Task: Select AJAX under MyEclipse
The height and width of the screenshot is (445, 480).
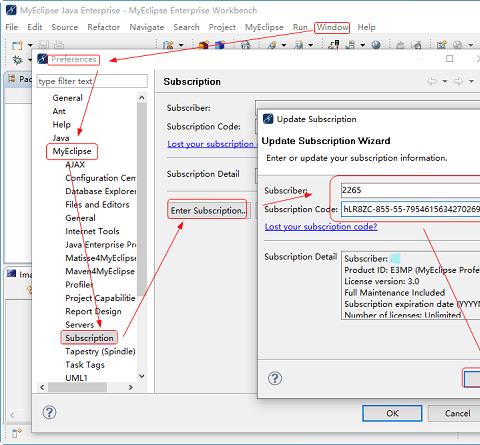Action: [75, 165]
